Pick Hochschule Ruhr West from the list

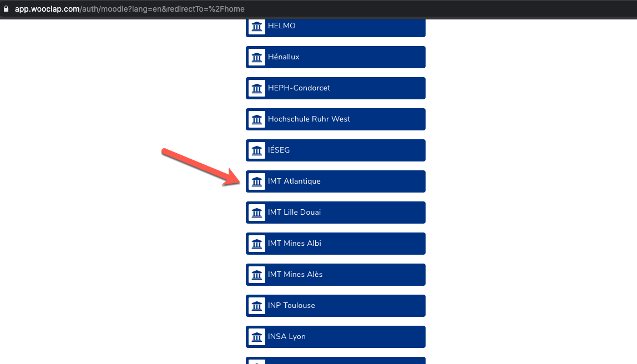[336, 119]
